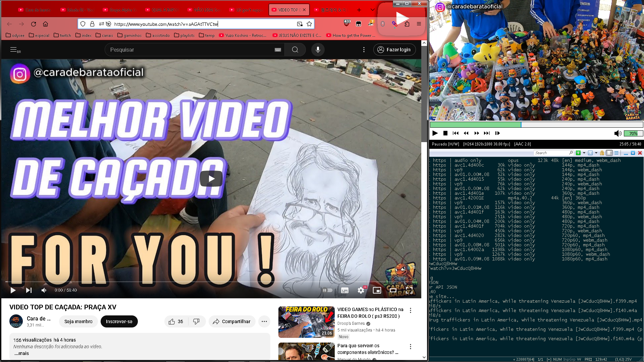Switch to the US gov't tab

click(x=246, y=10)
